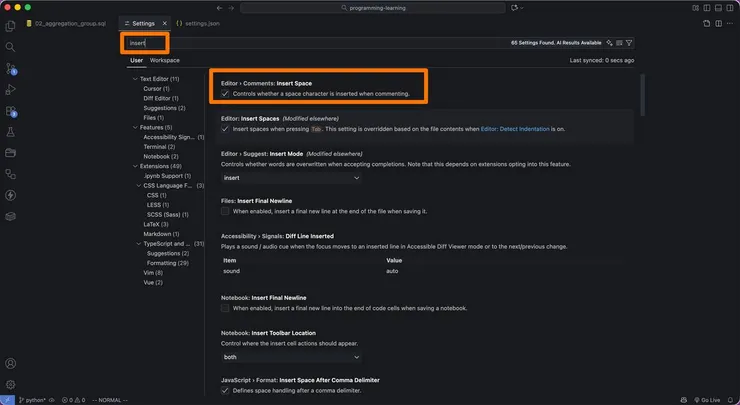Select Formatting (29) in settings tree
This screenshot has height=405, width=740.
click(x=168, y=263)
